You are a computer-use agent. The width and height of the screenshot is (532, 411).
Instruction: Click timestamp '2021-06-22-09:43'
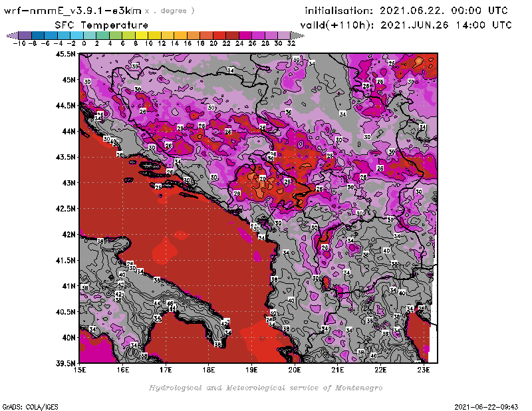click(x=486, y=407)
